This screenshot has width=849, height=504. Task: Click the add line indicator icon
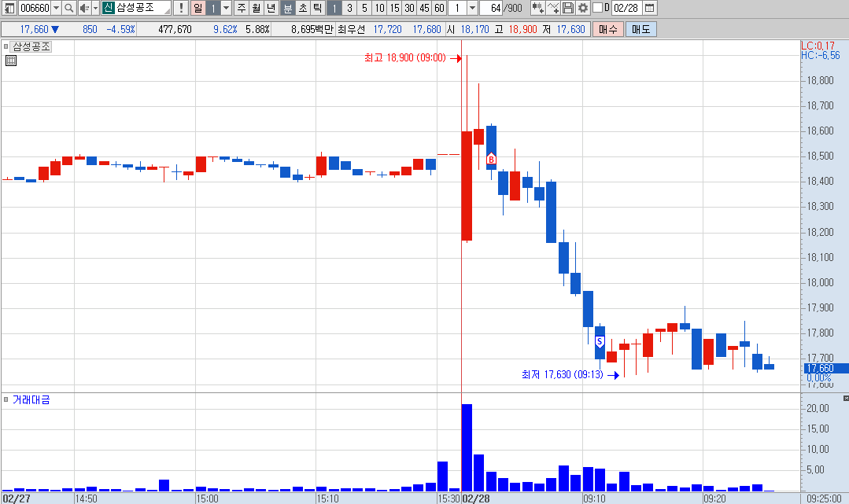pyautogui.click(x=553, y=8)
